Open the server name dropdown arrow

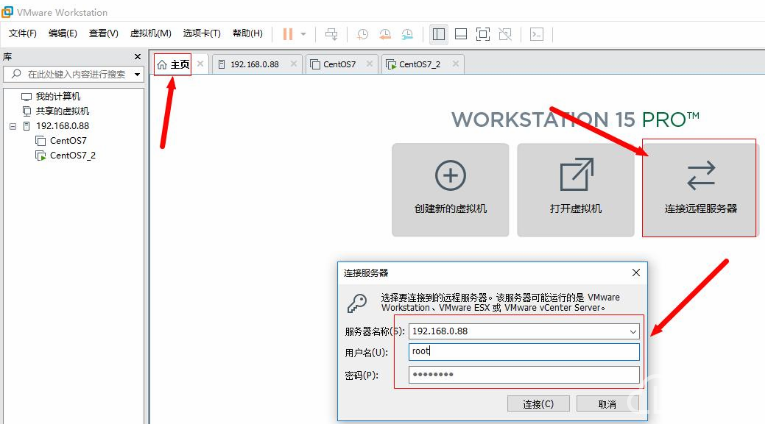[x=633, y=332]
